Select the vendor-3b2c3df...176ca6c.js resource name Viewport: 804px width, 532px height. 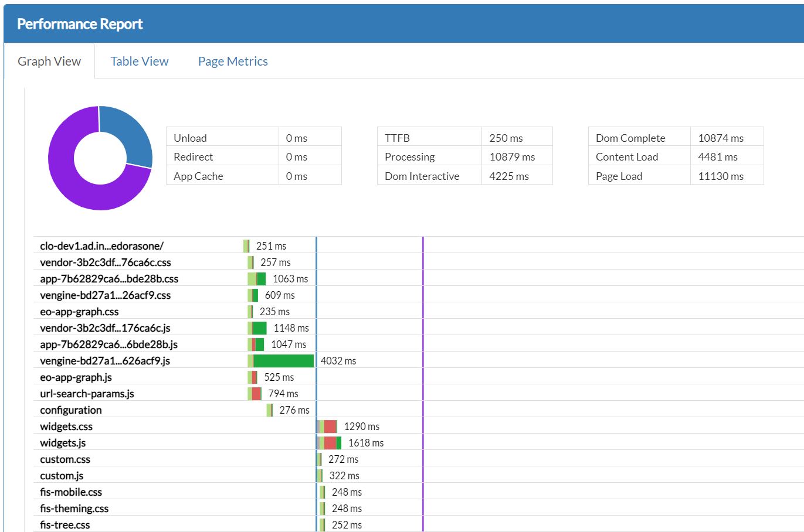pyautogui.click(x=106, y=328)
